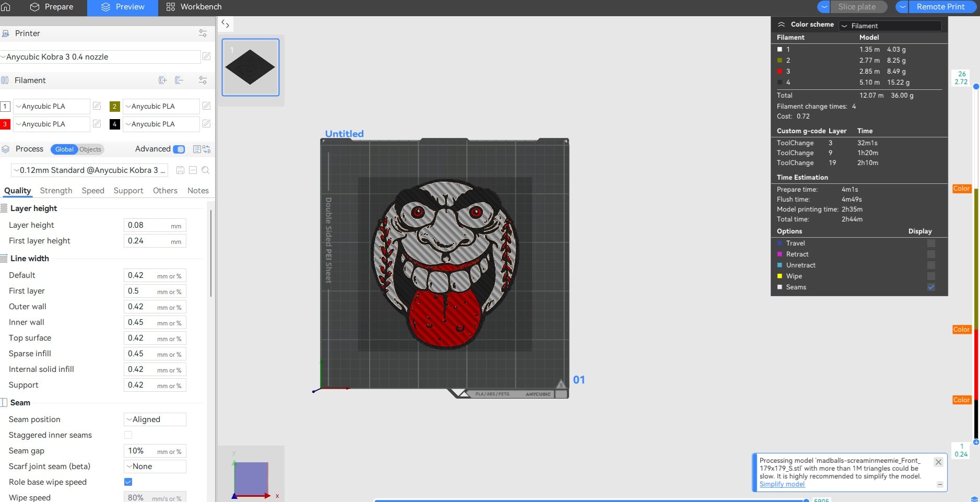Save the current process preset
980x502 pixels.
point(180,170)
